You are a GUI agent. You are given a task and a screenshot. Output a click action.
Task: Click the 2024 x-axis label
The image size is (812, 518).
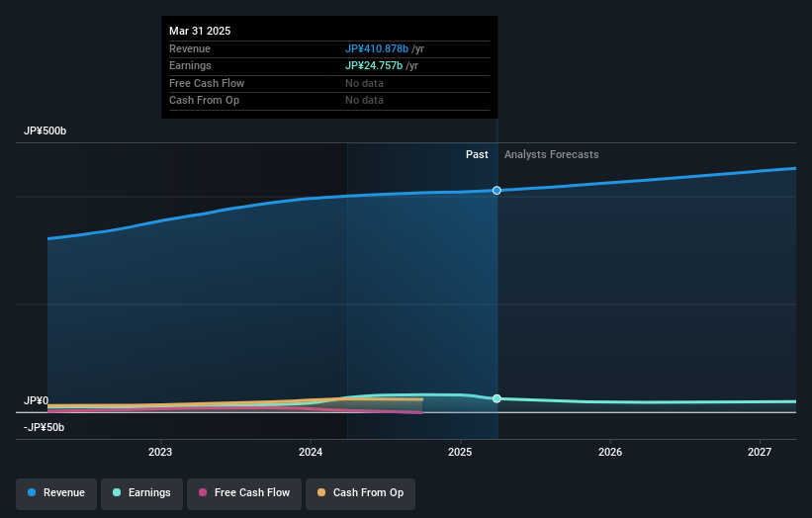point(311,453)
